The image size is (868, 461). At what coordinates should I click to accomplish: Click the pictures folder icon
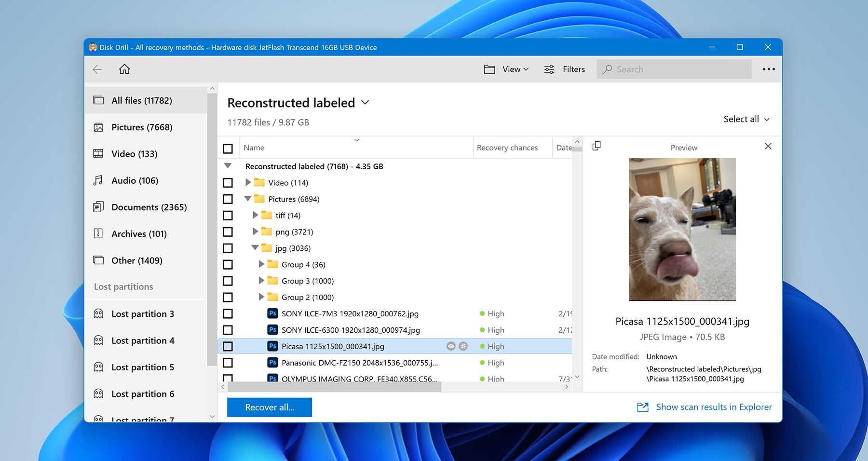click(259, 199)
